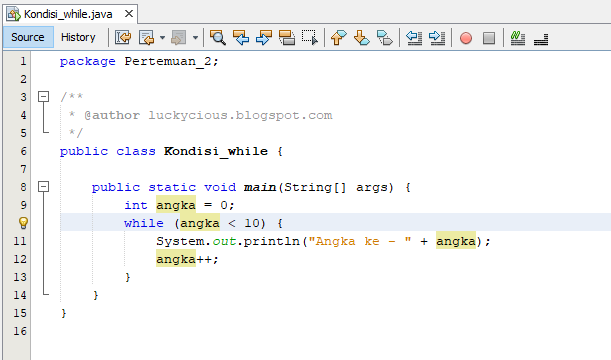This screenshot has height=360, width=611.
Task: Click 'Pertemuan_2;' package name
Action: pyautogui.click(x=171, y=62)
